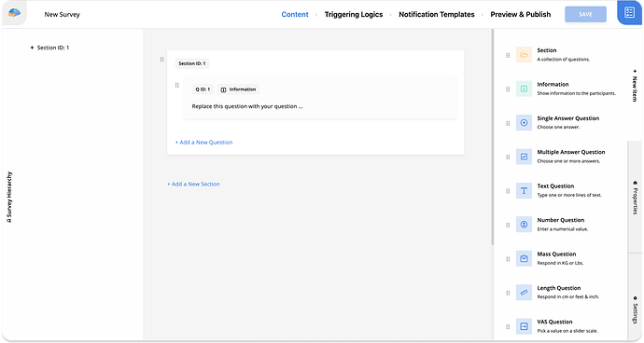The height and width of the screenshot is (343, 644).
Task: Click drag handle beside Section ID: 1 card
Action: (x=161, y=60)
